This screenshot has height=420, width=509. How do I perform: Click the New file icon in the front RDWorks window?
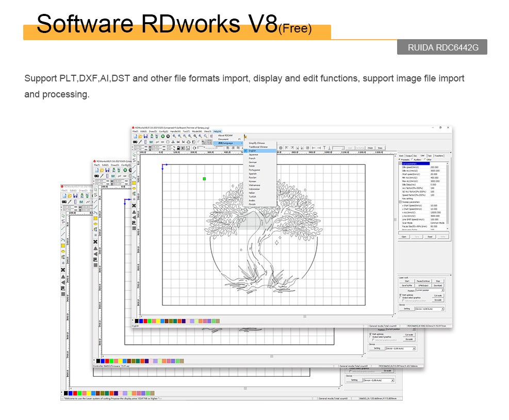(x=135, y=136)
